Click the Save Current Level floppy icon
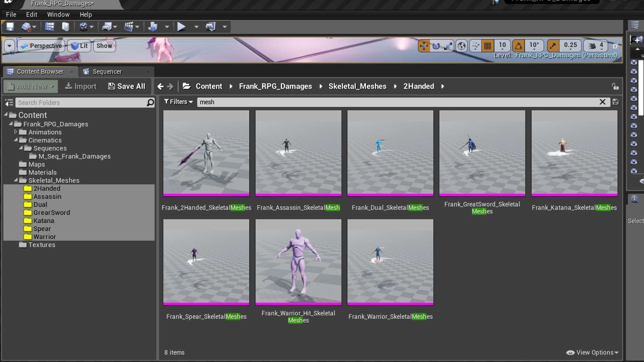This screenshot has height=362, width=644. click(10, 27)
